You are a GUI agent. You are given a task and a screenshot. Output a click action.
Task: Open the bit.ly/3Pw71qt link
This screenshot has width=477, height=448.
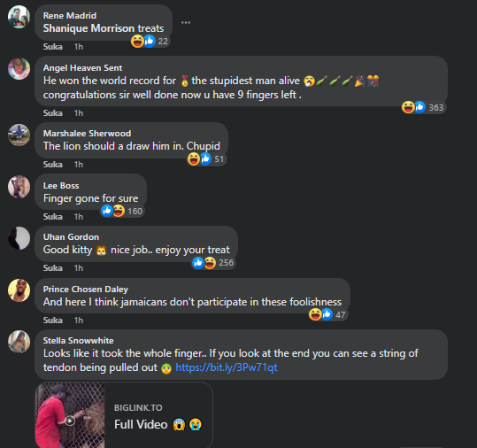227,367
